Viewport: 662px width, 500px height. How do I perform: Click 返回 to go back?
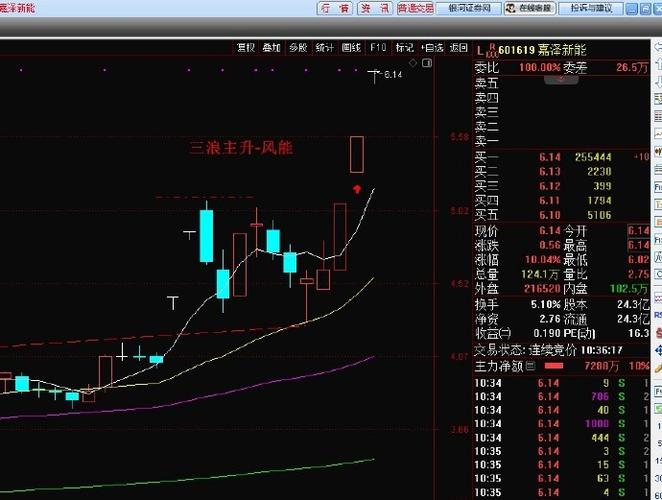[x=459, y=47]
